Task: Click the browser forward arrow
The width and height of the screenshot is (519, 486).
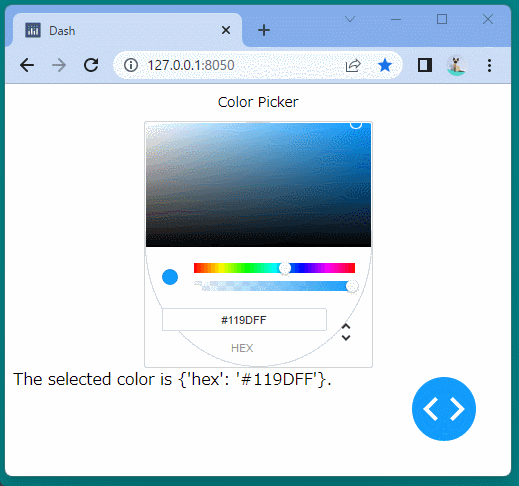Action: (x=59, y=65)
